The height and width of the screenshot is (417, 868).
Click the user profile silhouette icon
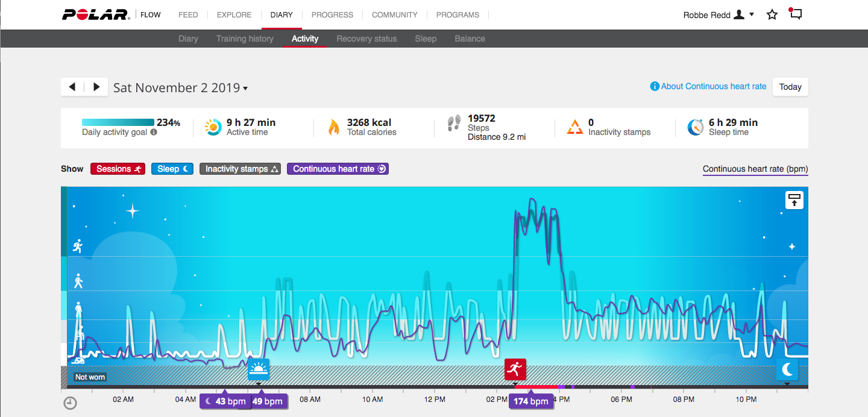[x=739, y=14]
